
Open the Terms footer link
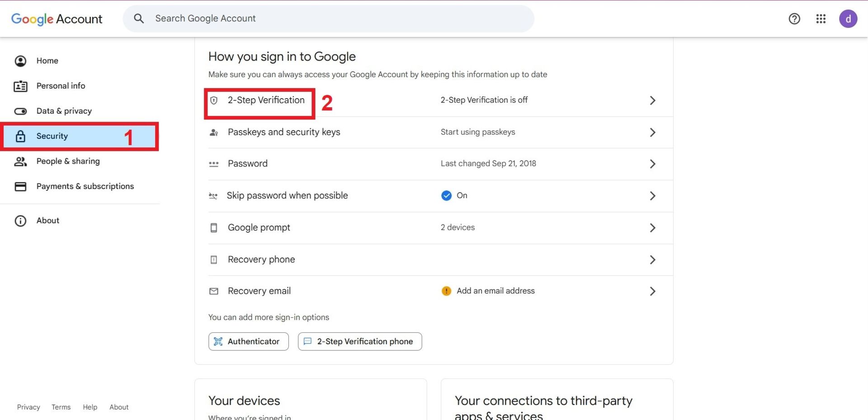pos(61,407)
